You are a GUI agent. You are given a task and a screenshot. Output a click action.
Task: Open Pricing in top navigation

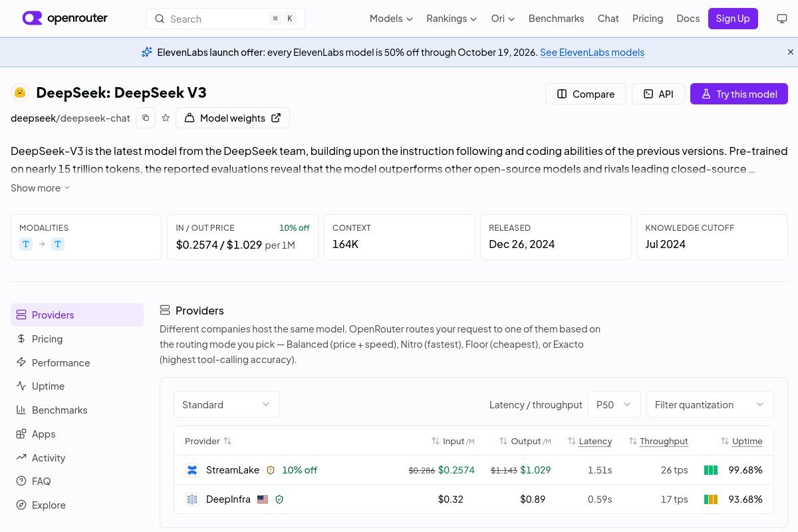[x=648, y=19]
